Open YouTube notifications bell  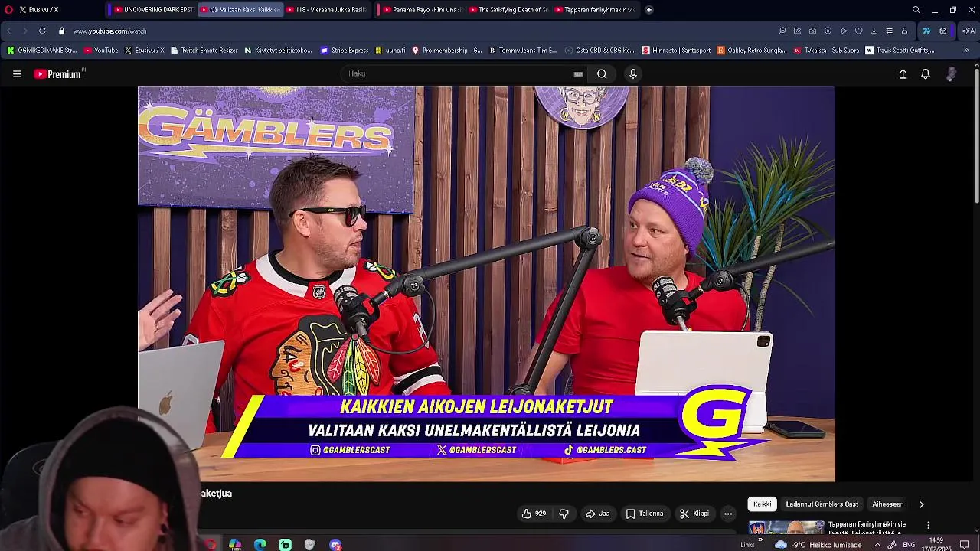(x=926, y=74)
